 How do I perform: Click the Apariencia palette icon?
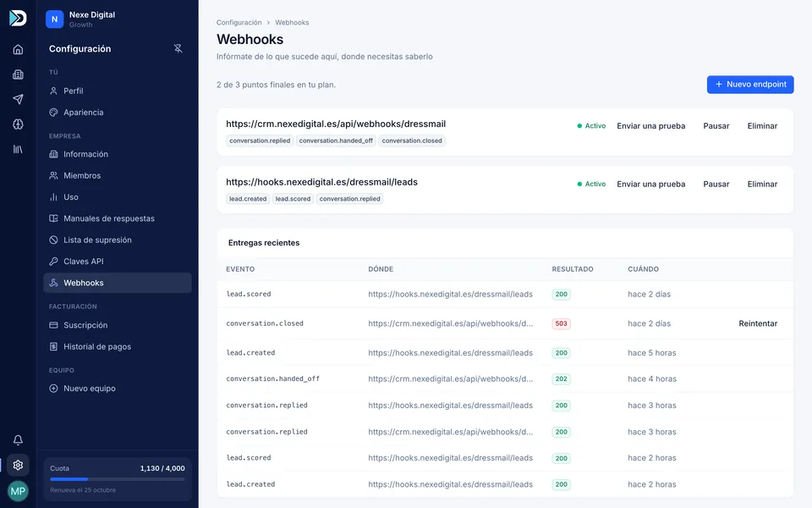[53, 112]
